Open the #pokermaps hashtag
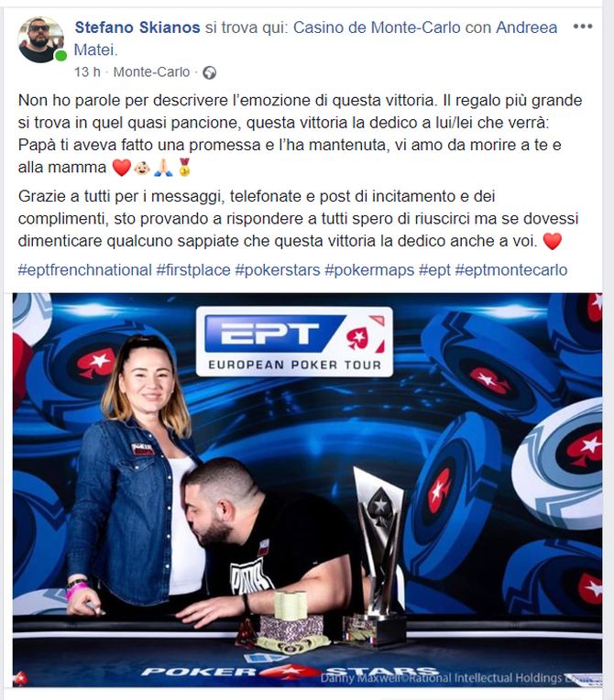The width and height of the screenshot is (614, 700). click(x=369, y=270)
